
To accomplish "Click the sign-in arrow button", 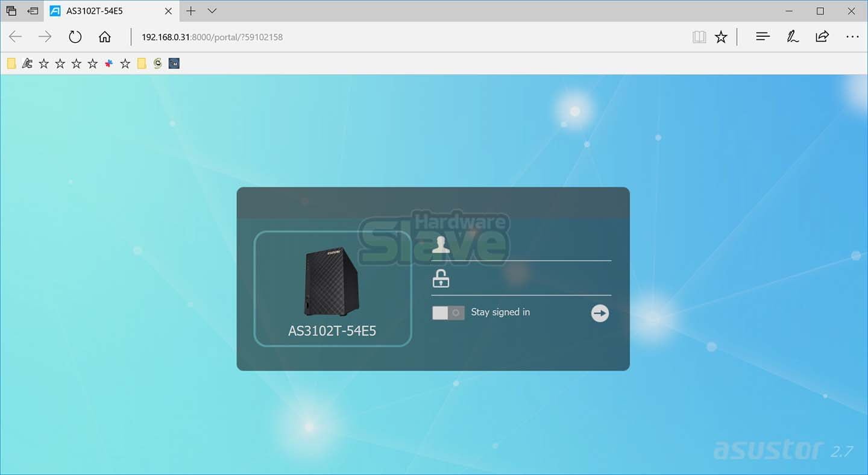I will pos(600,313).
